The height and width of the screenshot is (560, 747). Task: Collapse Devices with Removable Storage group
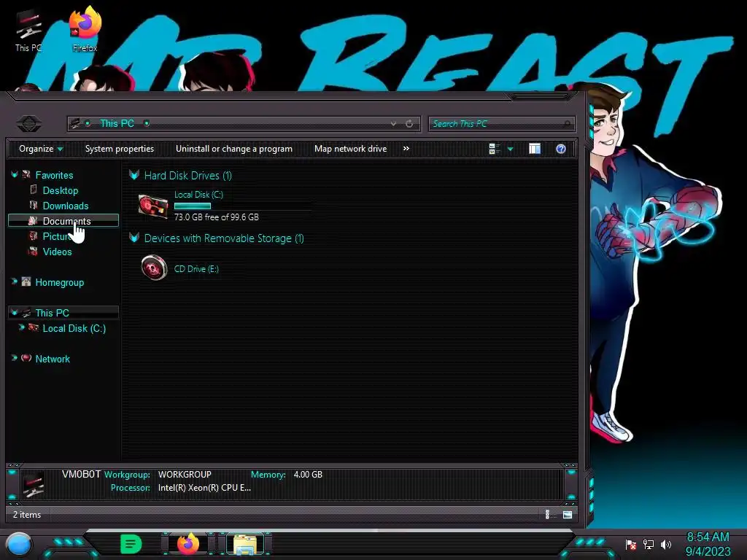pyautogui.click(x=134, y=238)
